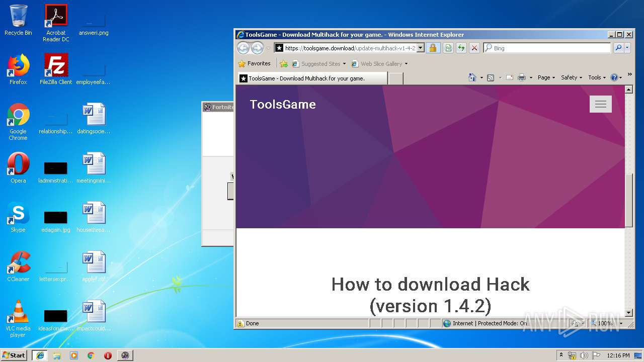Image resolution: width=644 pixels, height=362 pixels.
Task: Click the RSS feeds icon
Action: 491,77
